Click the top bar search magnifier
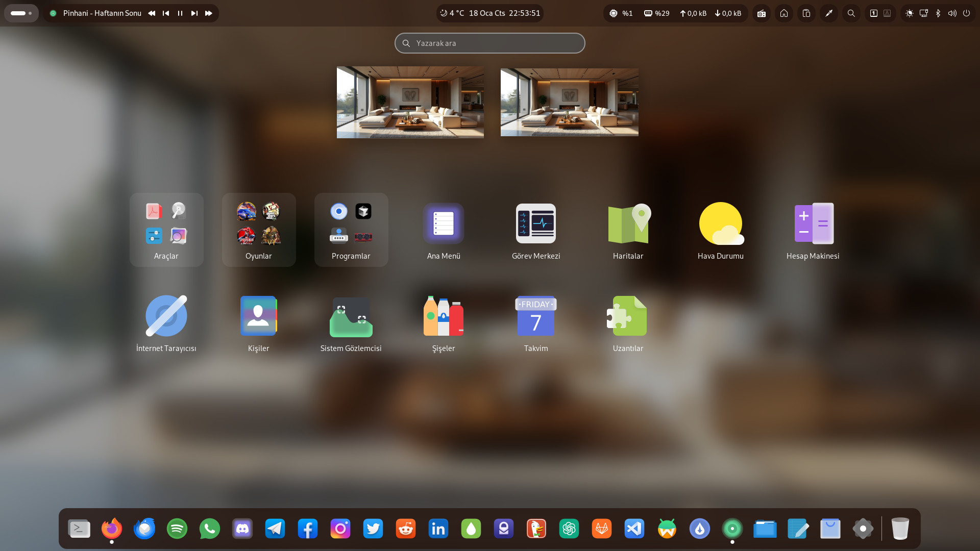The height and width of the screenshot is (551, 980). tap(851, 13)
